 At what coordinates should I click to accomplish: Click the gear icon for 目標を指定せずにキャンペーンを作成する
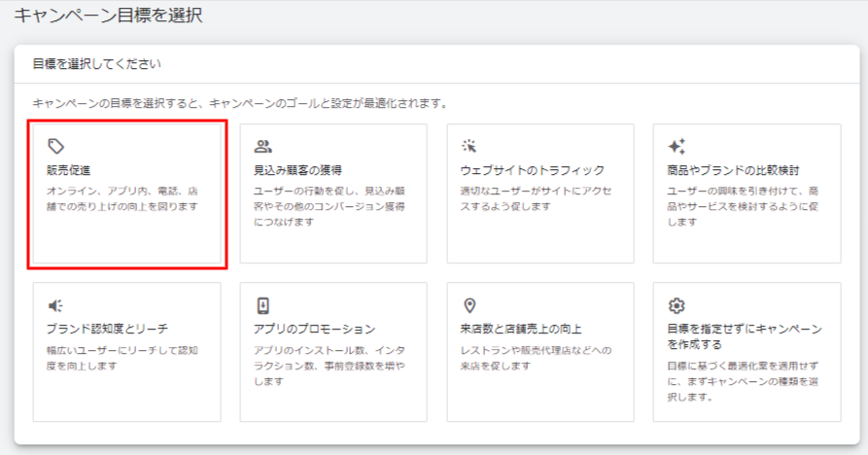click(x=677, y=306)
